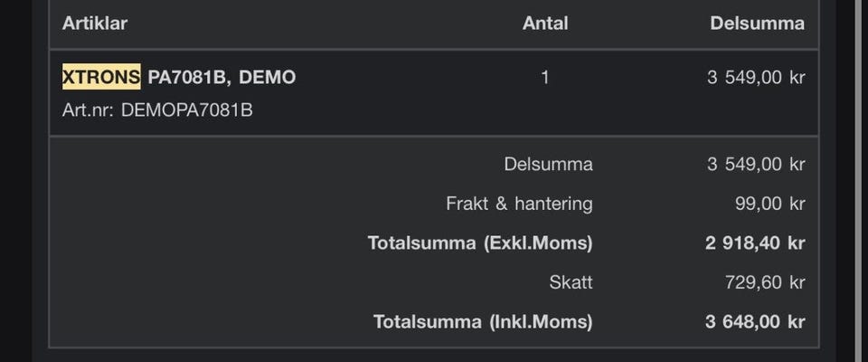868x362 pixels.
Task: Select the shipping cost 99,00 kr
Action: pyautogui.click(x=769, y=204)
